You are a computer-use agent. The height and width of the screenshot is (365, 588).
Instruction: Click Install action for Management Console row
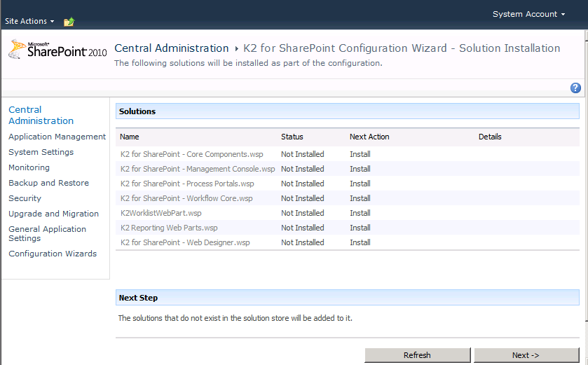pyautogui.click(x=360, y=169)
